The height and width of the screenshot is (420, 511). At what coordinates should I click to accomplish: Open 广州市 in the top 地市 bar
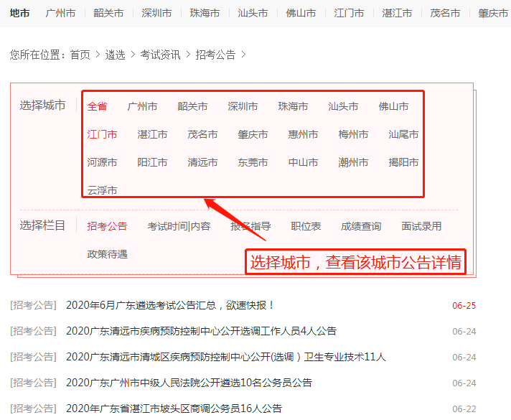tap(60, 13)
